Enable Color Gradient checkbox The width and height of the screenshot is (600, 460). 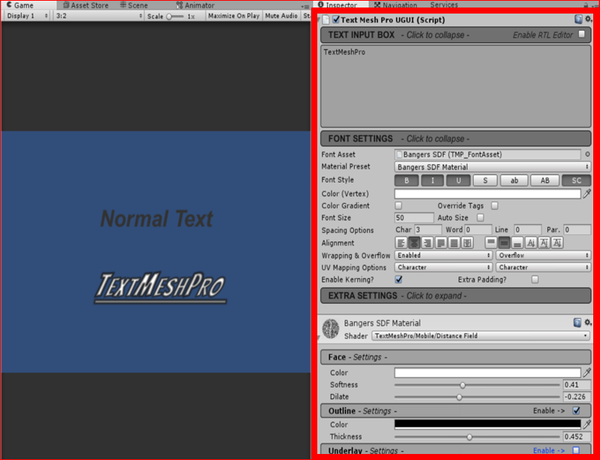click(x=398, y=206)
